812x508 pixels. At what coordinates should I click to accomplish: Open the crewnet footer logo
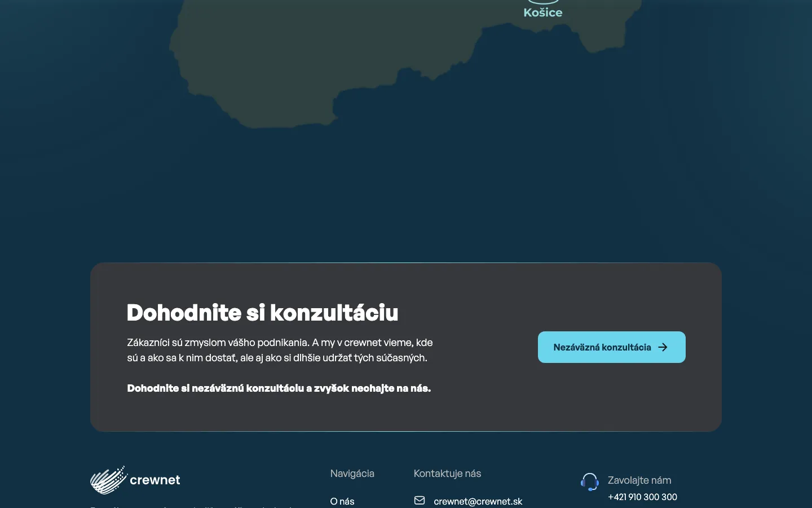coord(135,480)
